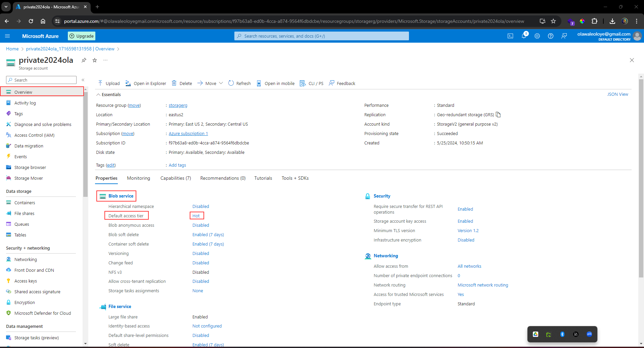Image resolution: width=644 pixels, height=348 pixels.
Task: Switch to the Monitoring tab
Action: [x=139, y=178]
